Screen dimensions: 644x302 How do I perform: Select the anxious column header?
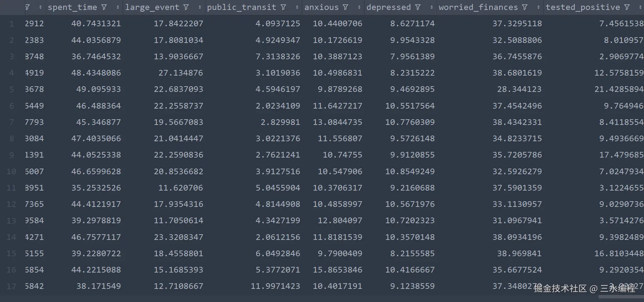click(x=321, y=7)
